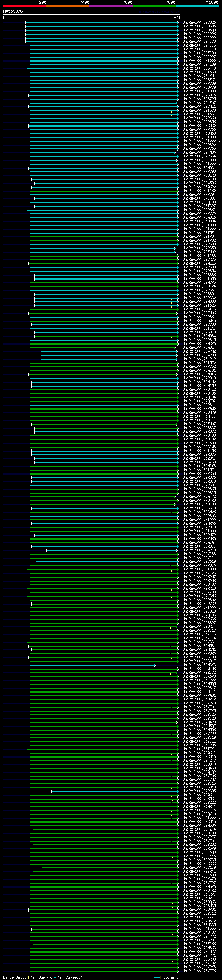Select label UniRef100_C7S8C7
Image resolution: width=222 pixels, height=980 pixels.
199,428
